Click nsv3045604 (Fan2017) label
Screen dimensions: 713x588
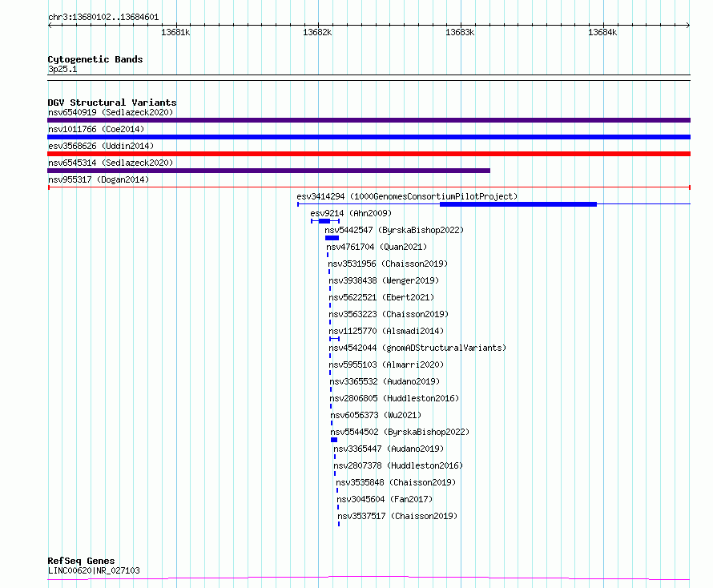385,499
